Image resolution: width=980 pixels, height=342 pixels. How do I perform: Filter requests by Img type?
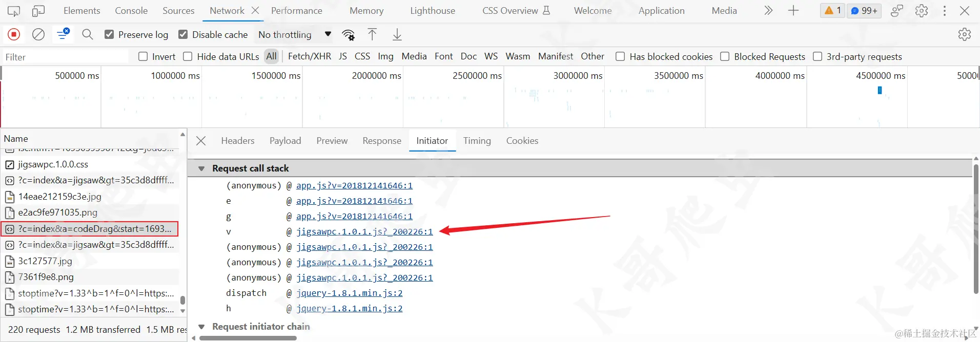[385, 56]
